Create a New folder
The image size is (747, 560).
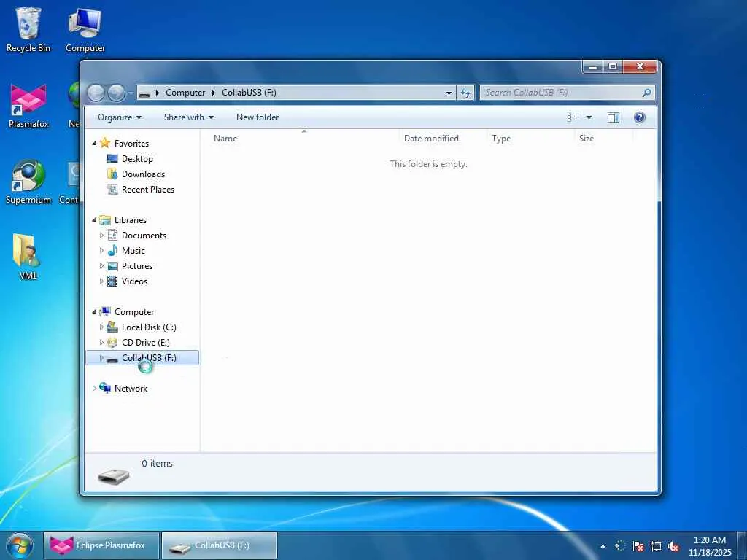[x=258, y=117]
